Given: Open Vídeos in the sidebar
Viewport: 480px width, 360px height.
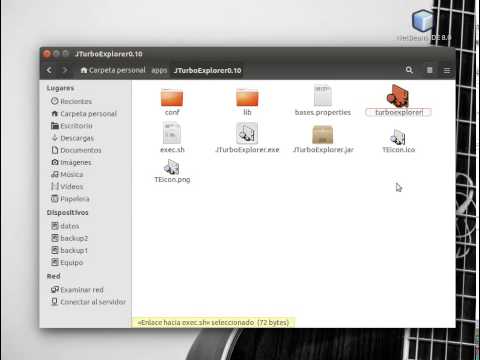Looking at the screenshot, I should tap(67, 187).
